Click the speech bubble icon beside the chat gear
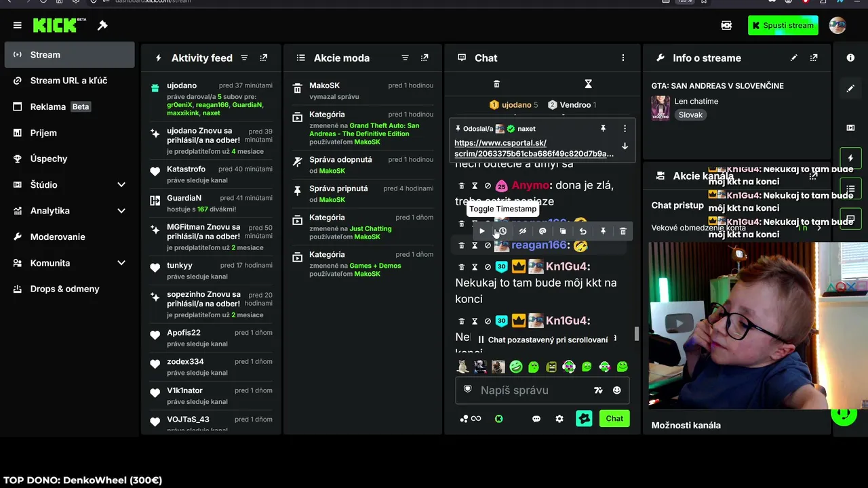 pos(536,419)
